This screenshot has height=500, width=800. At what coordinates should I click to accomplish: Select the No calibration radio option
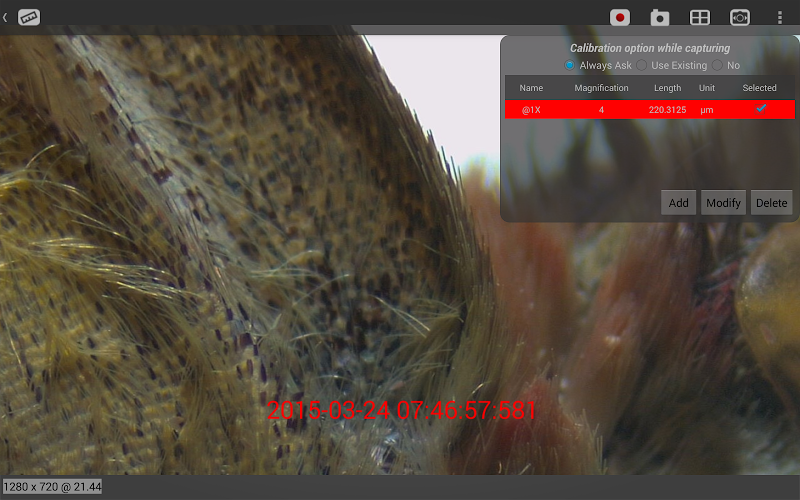[717, 65]
